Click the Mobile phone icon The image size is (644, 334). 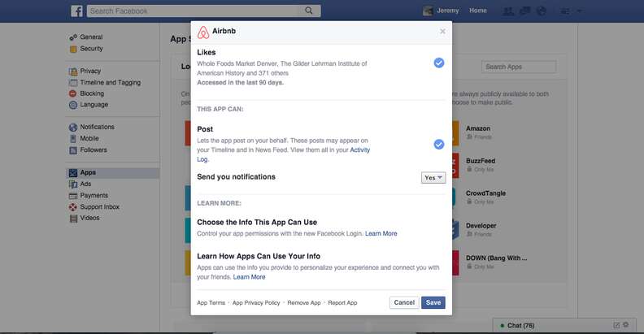73,139
